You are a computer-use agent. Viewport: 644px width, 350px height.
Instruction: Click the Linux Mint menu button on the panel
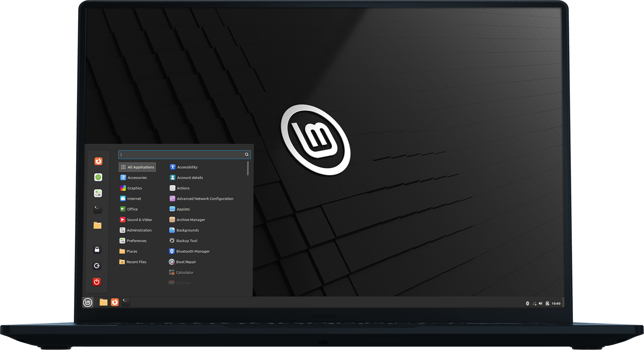(88, 303)
